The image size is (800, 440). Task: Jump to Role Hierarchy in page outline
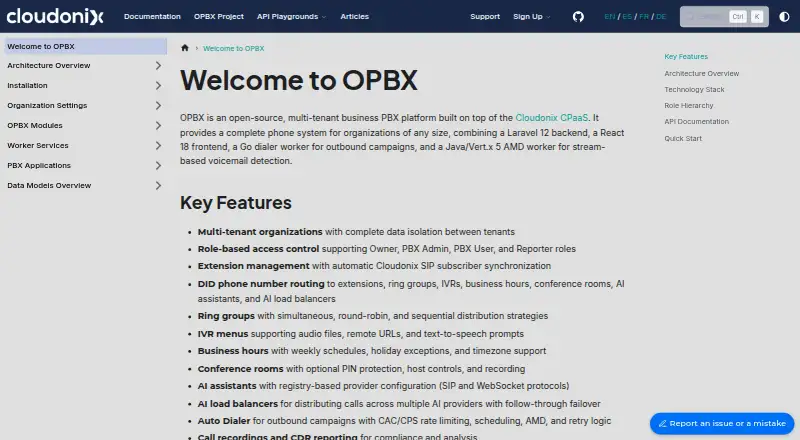tap(689, 106)
